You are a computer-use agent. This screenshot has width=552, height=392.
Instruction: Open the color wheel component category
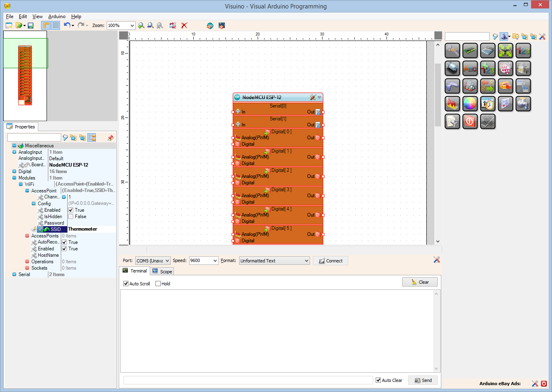coord(470,104)
